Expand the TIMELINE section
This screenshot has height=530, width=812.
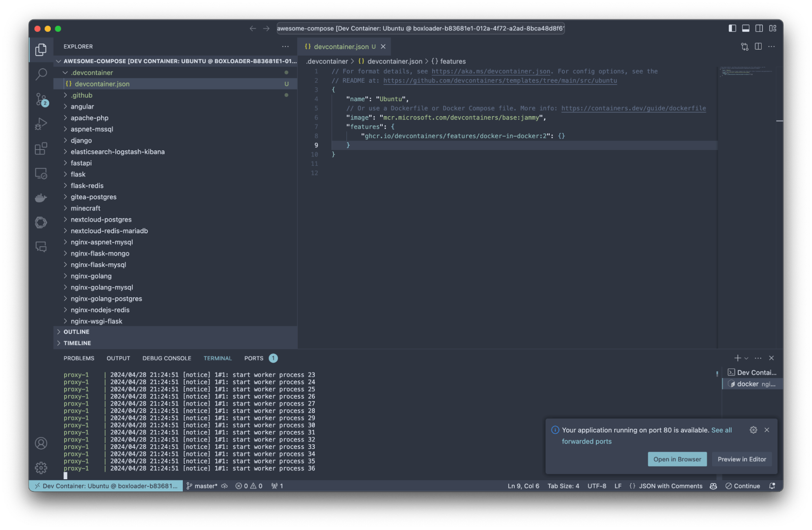click(x=175, y=343)
